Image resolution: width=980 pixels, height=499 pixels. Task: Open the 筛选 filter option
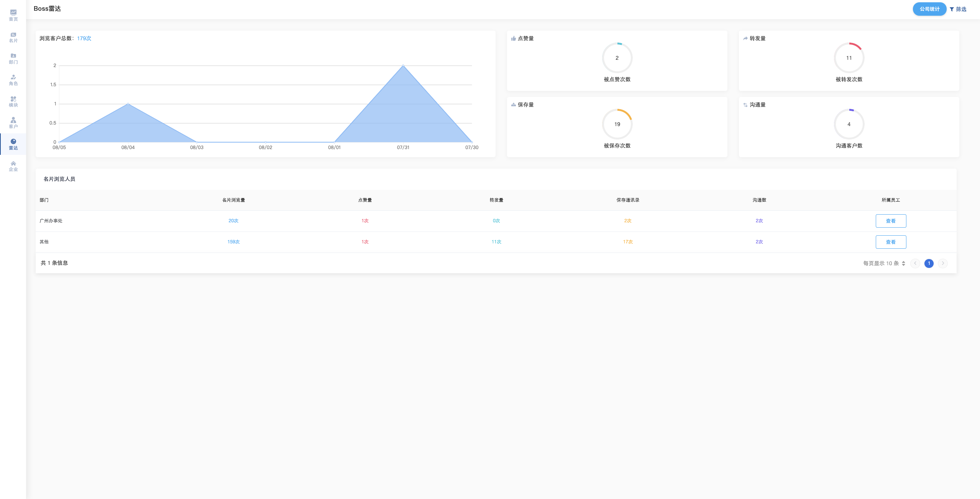pyautogui.click(x=958, y=9)
